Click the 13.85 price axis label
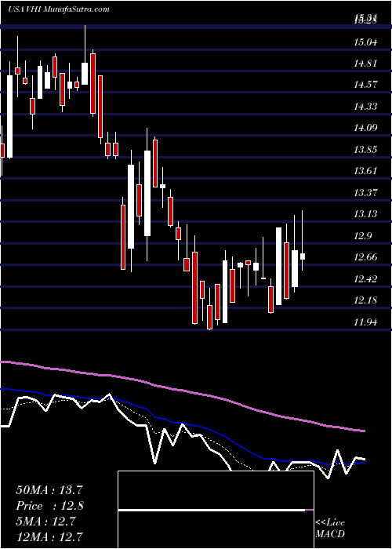Viewport: 392px width, 549px height. [x=366, y=150]
